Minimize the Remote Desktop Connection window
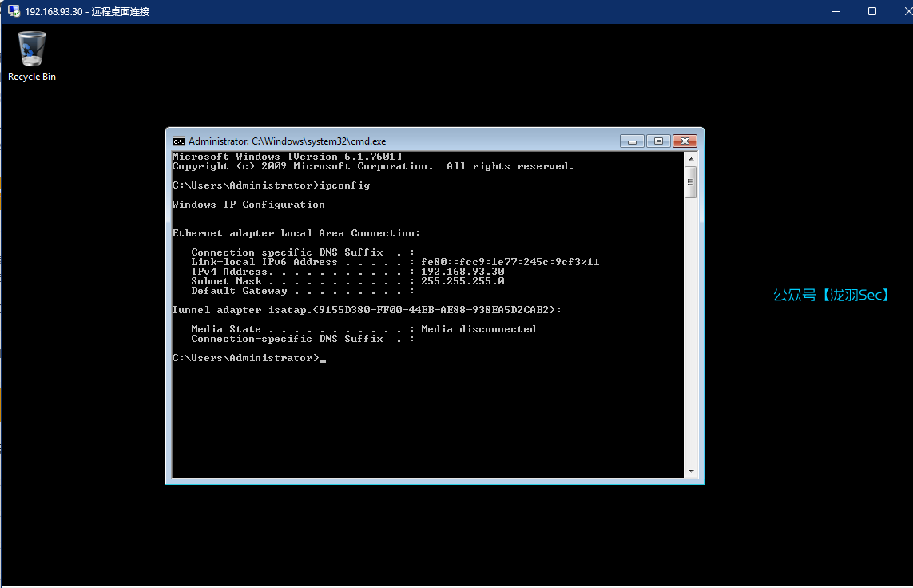This screenshot has width=913, height=588. click(836, 11)
